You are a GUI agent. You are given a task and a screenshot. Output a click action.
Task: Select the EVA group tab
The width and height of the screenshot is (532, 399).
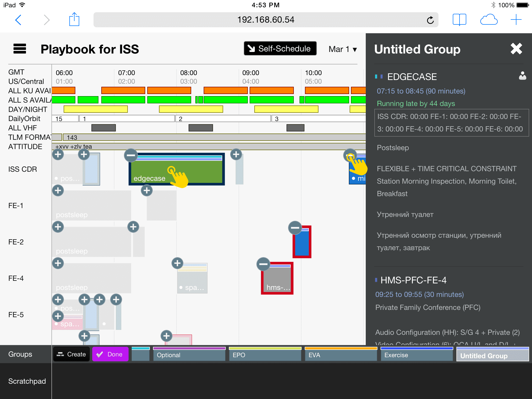341,354
